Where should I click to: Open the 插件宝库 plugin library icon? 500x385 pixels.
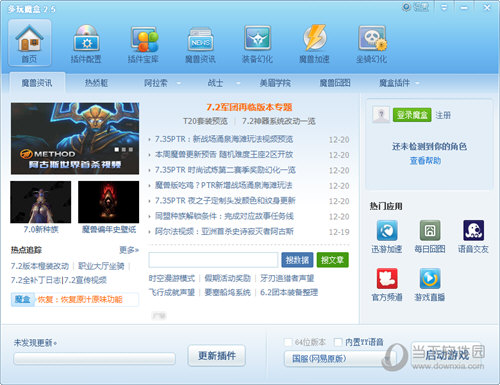143,43
